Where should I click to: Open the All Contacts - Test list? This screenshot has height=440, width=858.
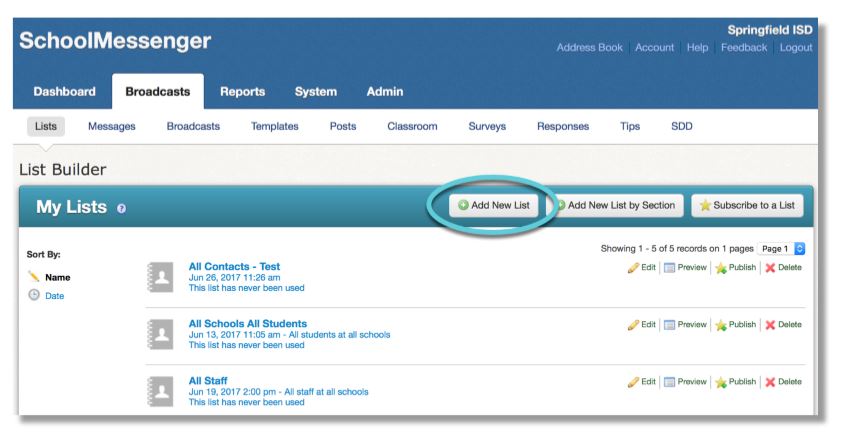tap(234, 267)
